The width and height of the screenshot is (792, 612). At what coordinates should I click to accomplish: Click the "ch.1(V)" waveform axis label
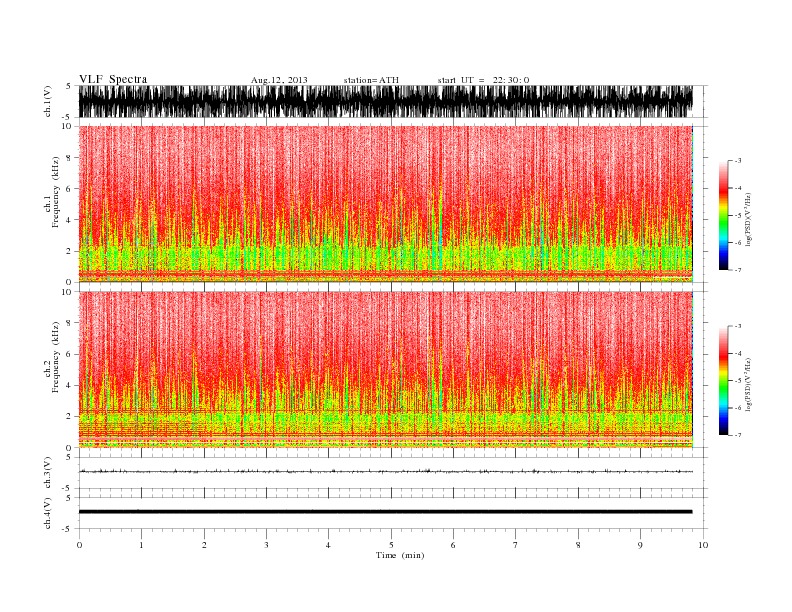point(48,101)
